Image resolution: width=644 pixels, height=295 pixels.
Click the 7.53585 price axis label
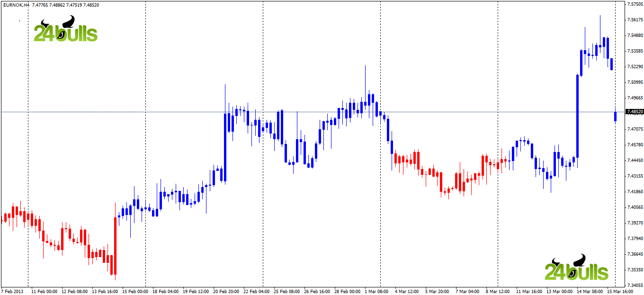(x=635, y=51)
